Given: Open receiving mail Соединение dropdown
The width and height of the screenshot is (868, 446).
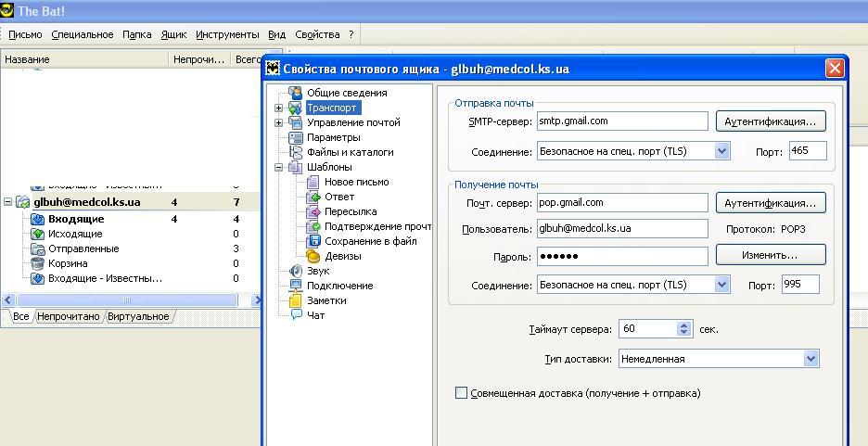Looking at the screenshot, I should (x=721, y=285).
